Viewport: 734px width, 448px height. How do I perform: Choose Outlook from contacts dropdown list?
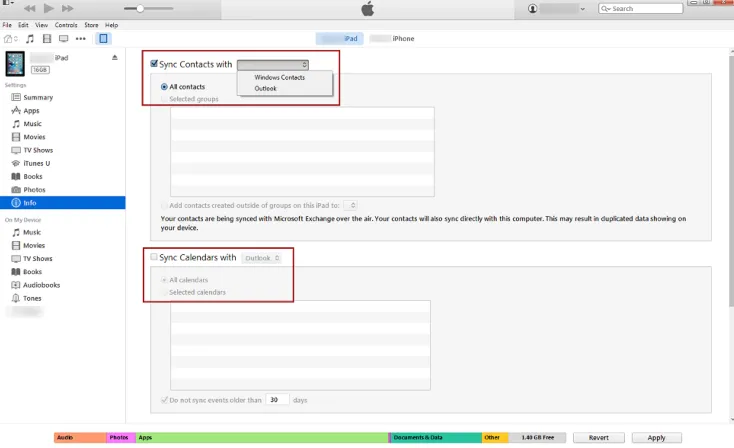point(265,88)
